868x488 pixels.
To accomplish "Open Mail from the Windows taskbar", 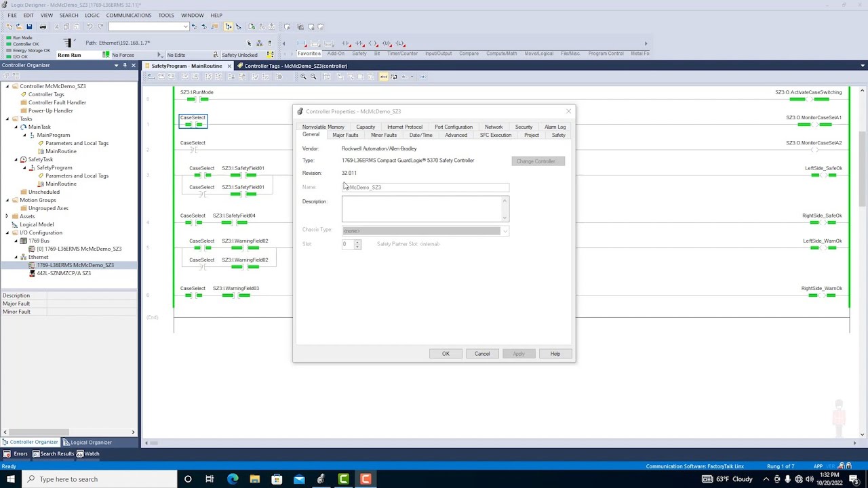I will [299, 479].
